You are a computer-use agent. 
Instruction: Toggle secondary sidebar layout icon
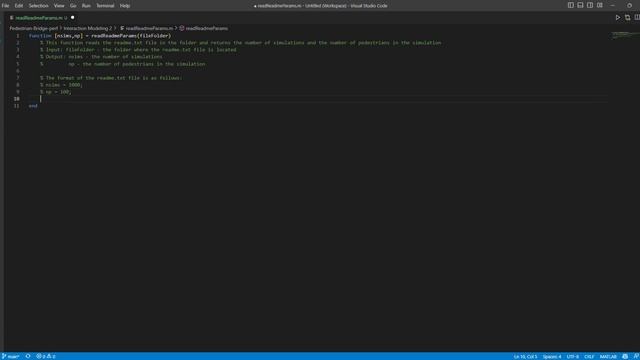(x=590, y=5)
